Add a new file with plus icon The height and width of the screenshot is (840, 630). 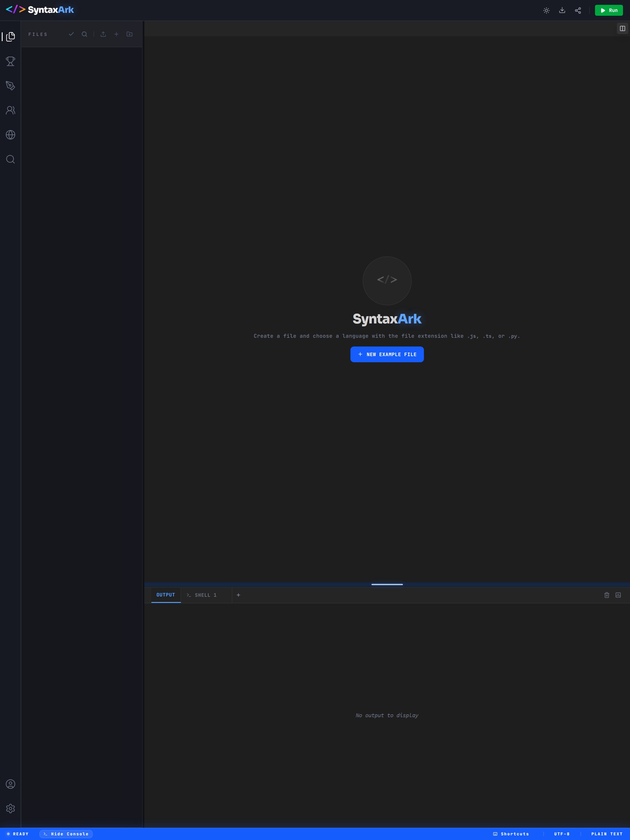pos(116,34)
